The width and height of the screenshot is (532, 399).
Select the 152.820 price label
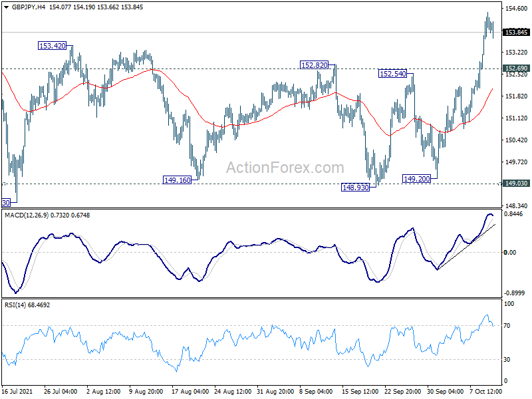pyautogui.click(x=315, y=65)
